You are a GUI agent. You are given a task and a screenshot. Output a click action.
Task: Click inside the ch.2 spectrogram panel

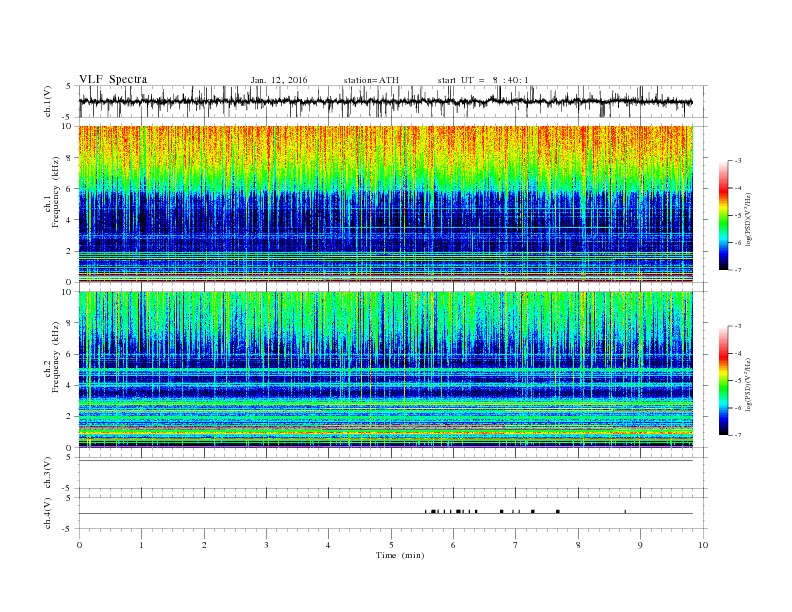(385, 369)
